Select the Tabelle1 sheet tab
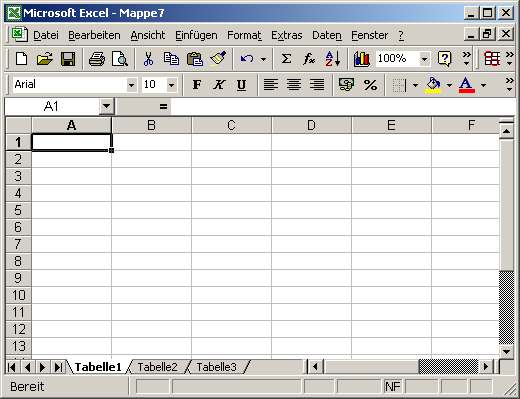 click(98, 367)
